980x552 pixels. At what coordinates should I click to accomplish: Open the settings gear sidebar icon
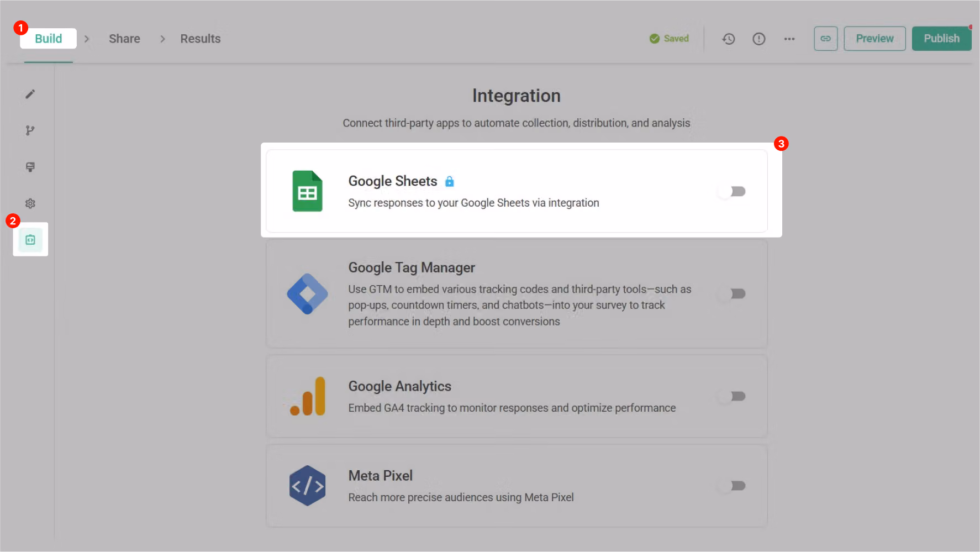(x=30, y=203)
